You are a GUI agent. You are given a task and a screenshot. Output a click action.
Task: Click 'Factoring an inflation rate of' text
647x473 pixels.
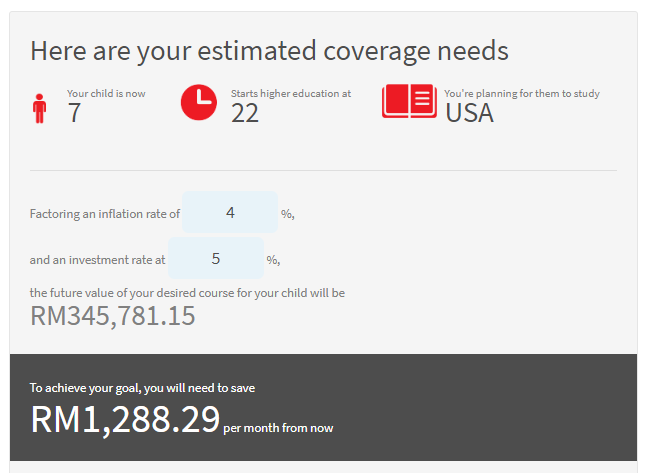coord(105,214)
